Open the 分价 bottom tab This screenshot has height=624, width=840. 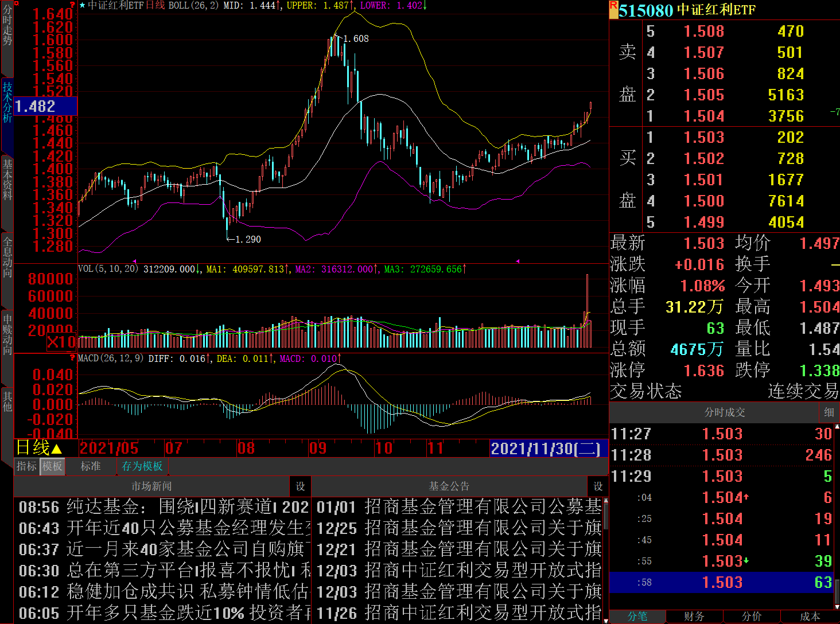[752, 617]
